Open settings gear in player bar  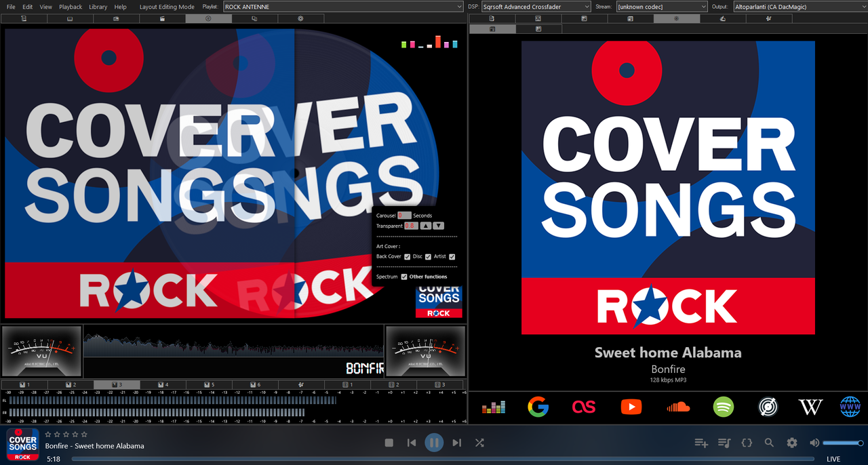click(792, 443)
